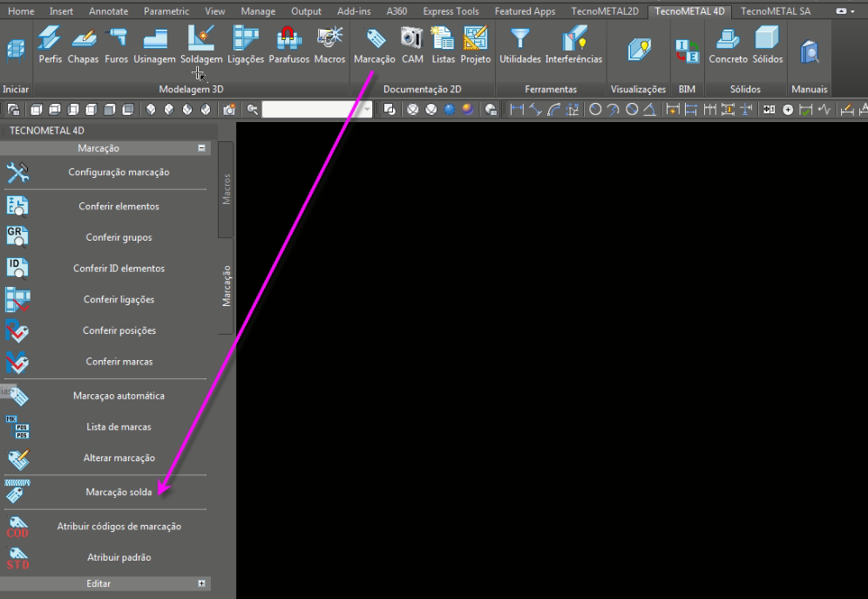Expand the Editar panel section

pos(201,583)
